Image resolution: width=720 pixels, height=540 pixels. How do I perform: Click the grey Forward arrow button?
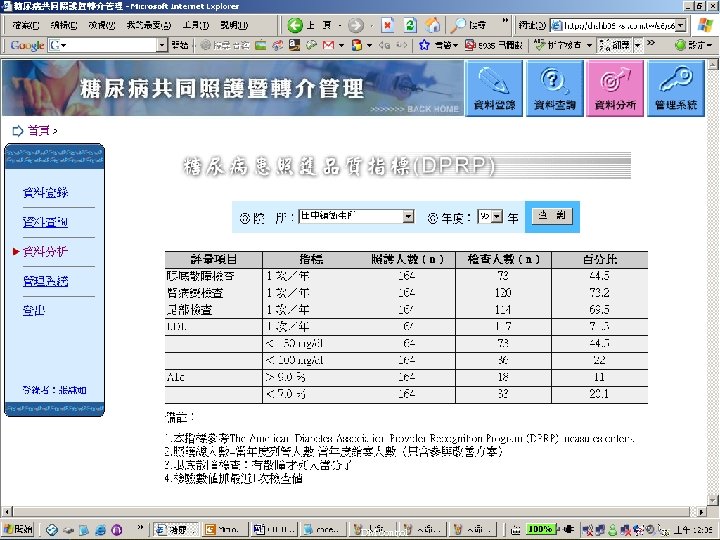(x=356, y=25)
